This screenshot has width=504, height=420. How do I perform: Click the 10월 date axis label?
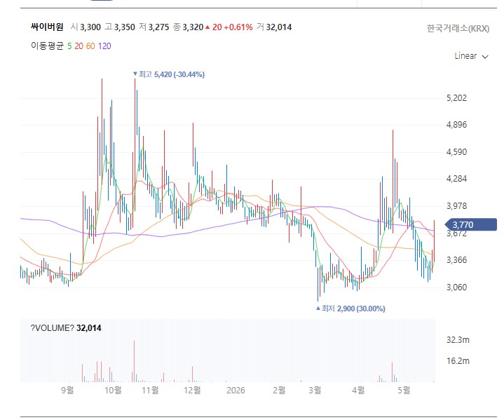(x=113, y=390)
